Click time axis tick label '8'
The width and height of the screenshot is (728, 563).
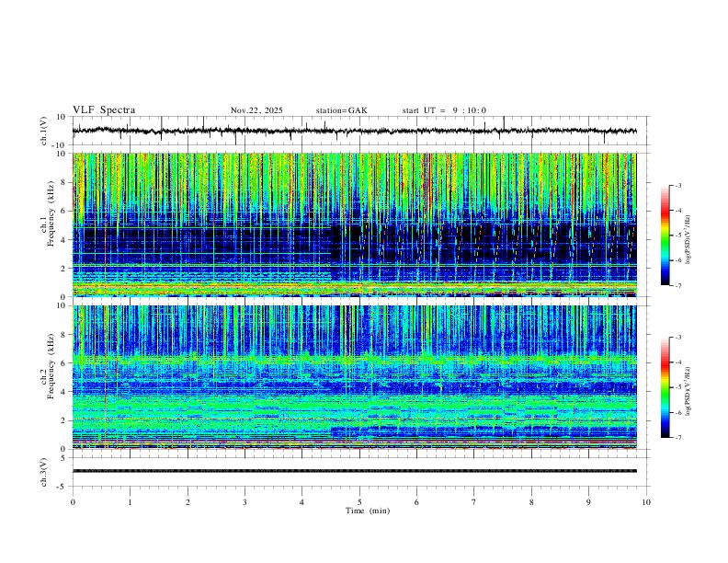coord(531,502)
